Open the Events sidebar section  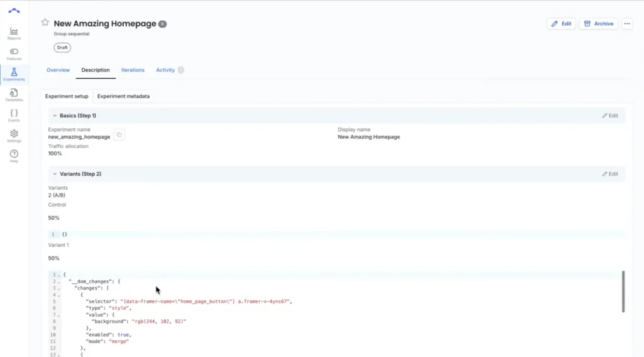(x=14, y=116)
